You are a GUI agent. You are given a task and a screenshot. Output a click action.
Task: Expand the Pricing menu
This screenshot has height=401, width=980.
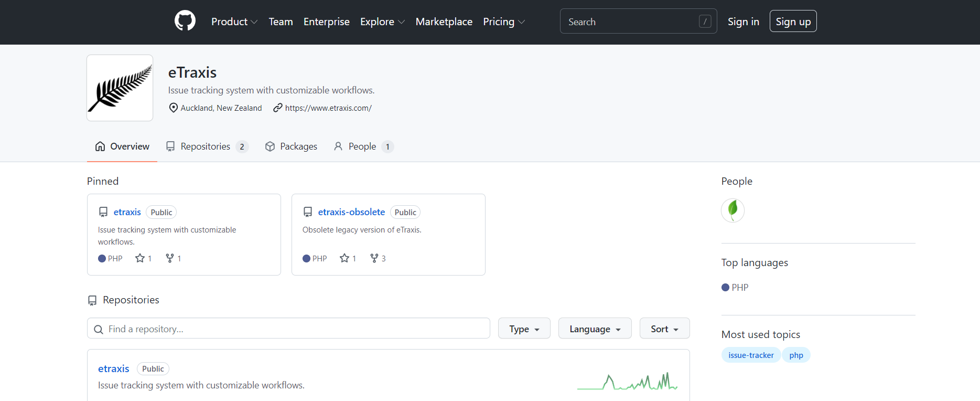pyautogui.click(x=504, y=22)
